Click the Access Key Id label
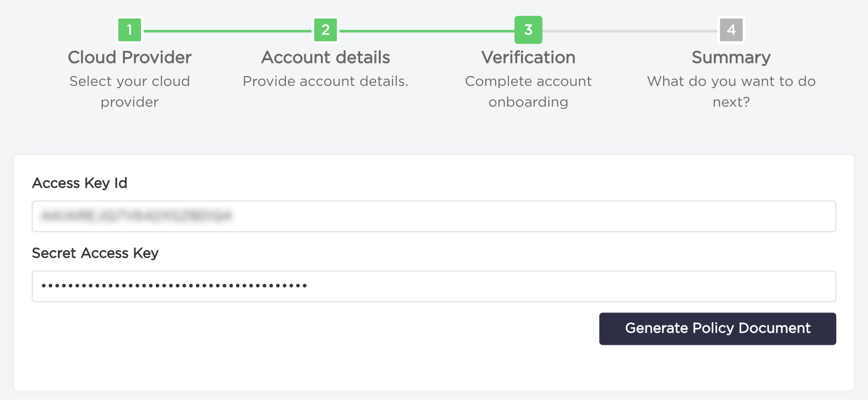Viewport: 868px width, 400px height. pos(79,183)
